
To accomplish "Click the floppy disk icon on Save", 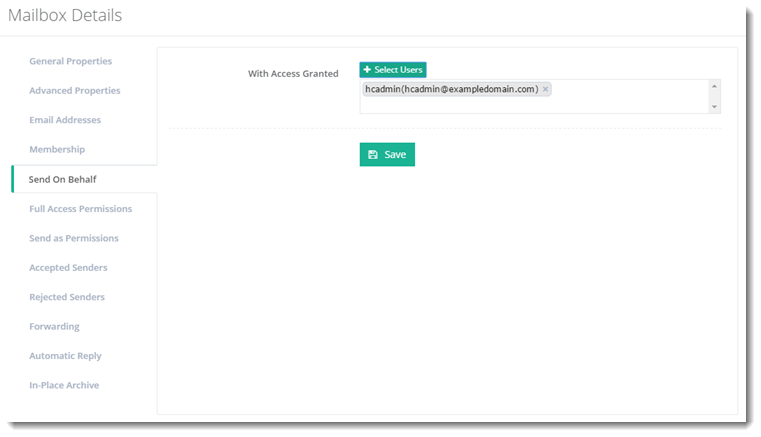I will coord(373,155).
